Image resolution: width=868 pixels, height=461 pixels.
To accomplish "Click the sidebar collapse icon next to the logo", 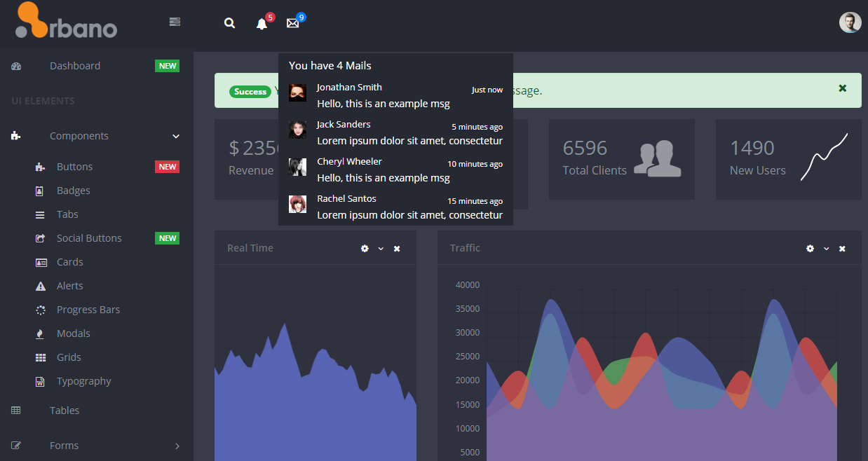I will pos(174,22).
